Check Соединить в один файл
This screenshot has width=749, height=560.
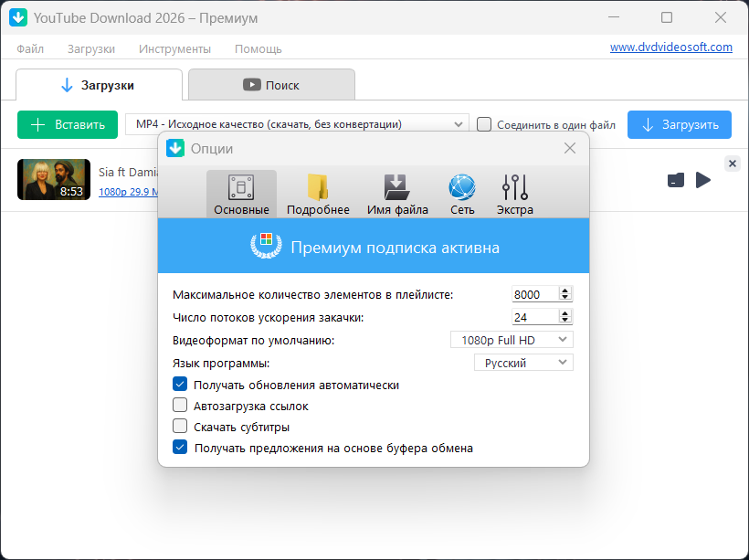point(484,124)
